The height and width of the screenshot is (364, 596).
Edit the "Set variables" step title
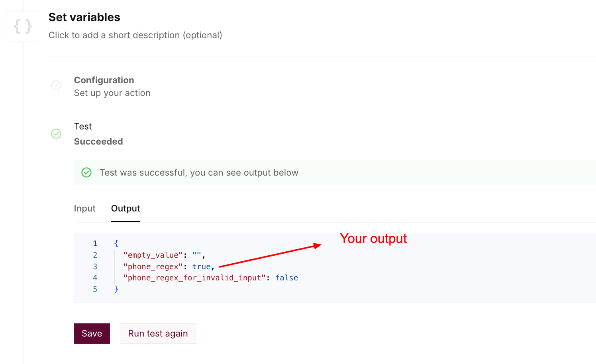click(x=84, y=17)
